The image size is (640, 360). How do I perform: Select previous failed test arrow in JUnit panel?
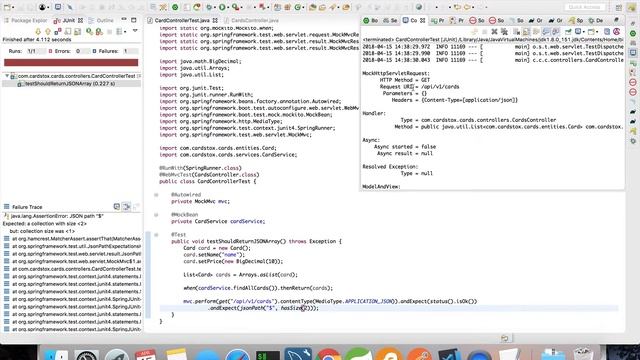48,31
